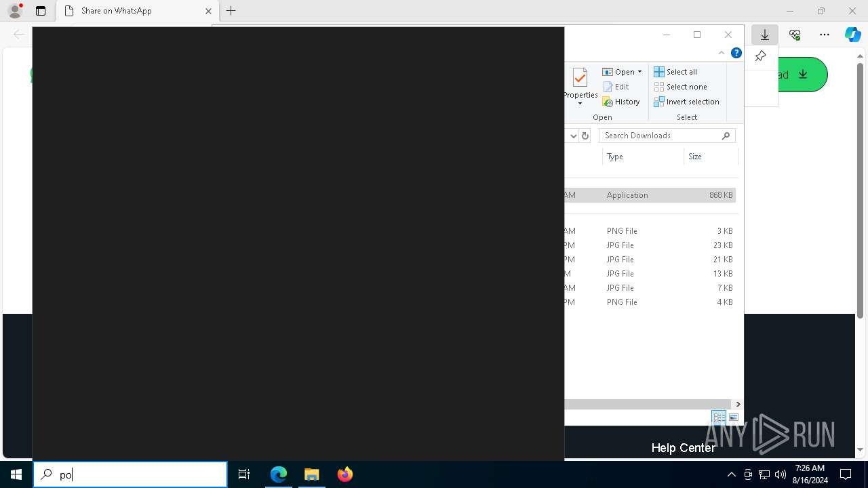
Task: Click the Open button in ribbon
Action: click(x=619, y=72)
